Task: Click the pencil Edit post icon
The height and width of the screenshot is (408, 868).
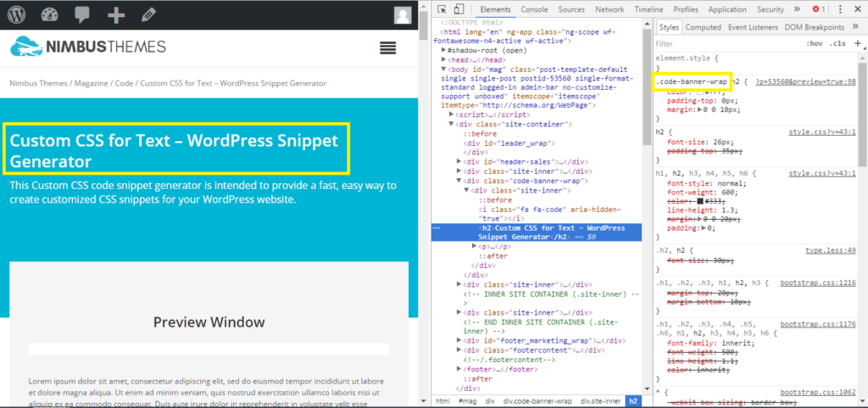Action: click(x=148, y=14)
